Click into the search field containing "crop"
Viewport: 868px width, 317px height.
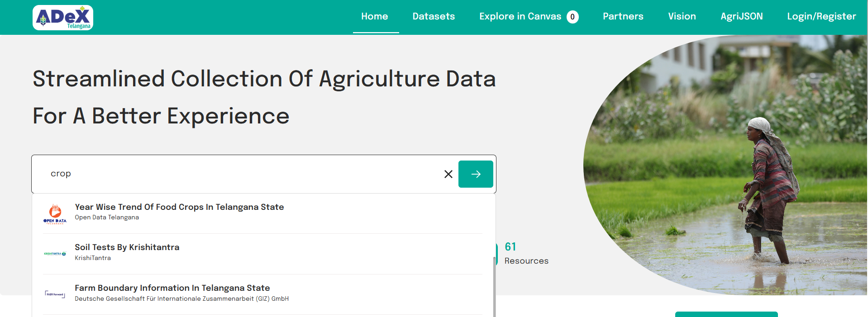[x=244, y=174]
